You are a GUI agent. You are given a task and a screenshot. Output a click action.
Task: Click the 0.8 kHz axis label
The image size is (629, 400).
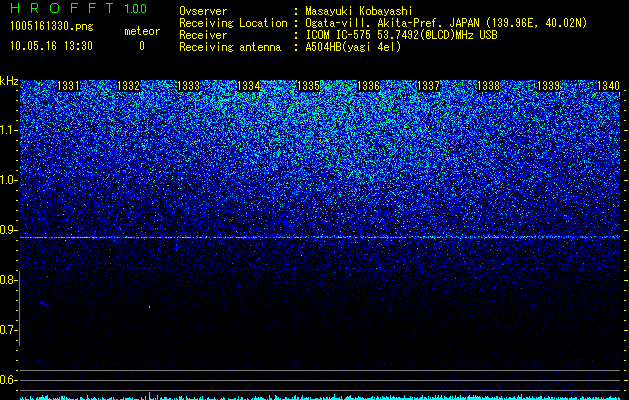(8, 280)
